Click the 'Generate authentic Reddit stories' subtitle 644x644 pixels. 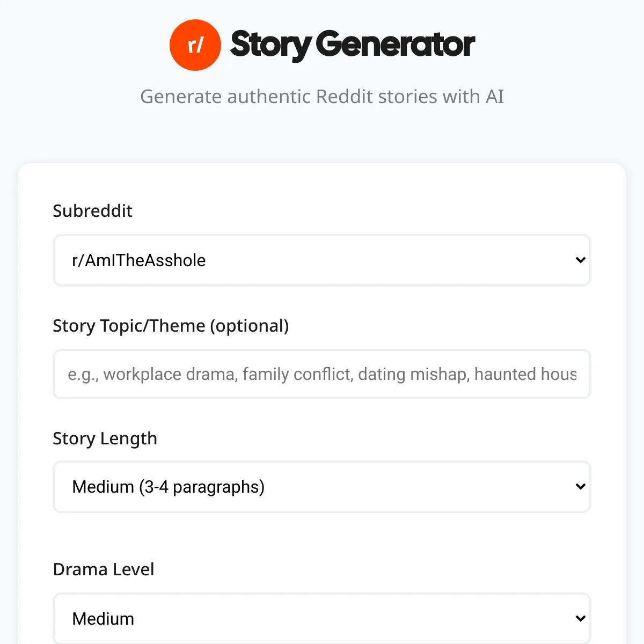322,97
